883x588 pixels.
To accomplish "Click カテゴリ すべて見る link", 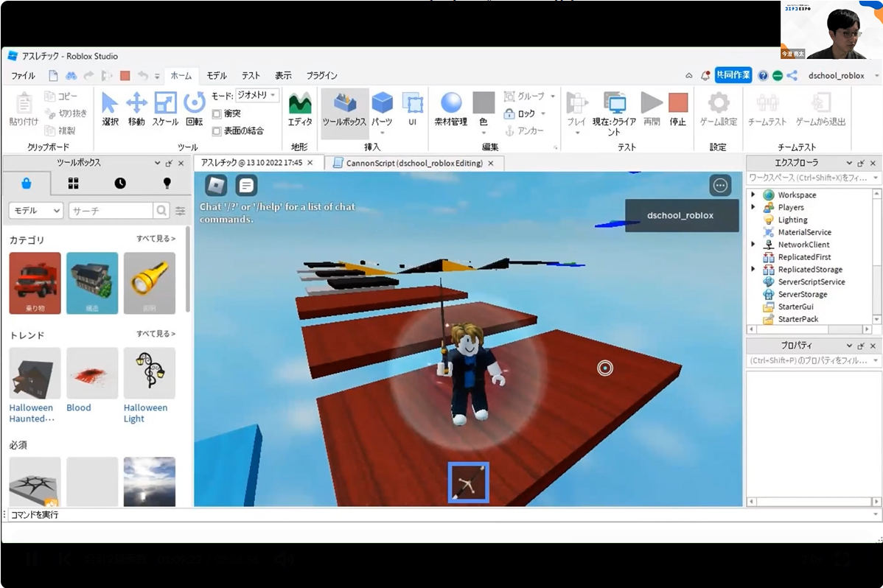I will pyautogui.click(x=156, y=239).
